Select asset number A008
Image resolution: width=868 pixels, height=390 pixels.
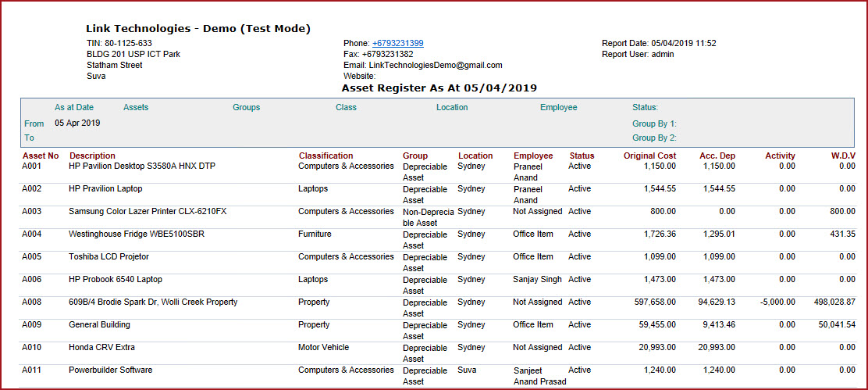[31, 302]
